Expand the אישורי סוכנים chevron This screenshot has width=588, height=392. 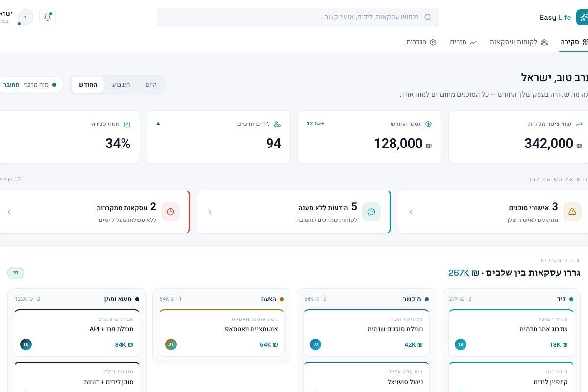pos(411,212)
